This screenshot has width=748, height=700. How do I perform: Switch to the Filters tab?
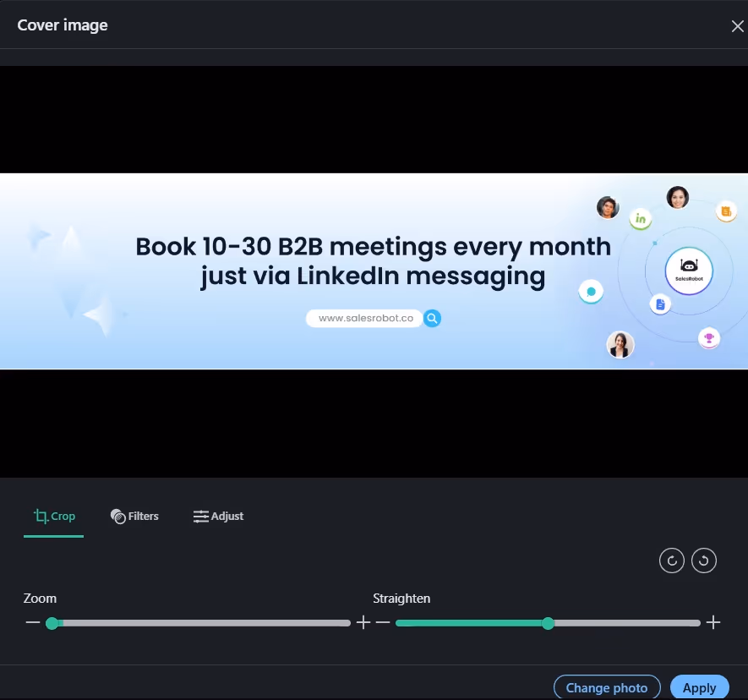click(134, 516)
